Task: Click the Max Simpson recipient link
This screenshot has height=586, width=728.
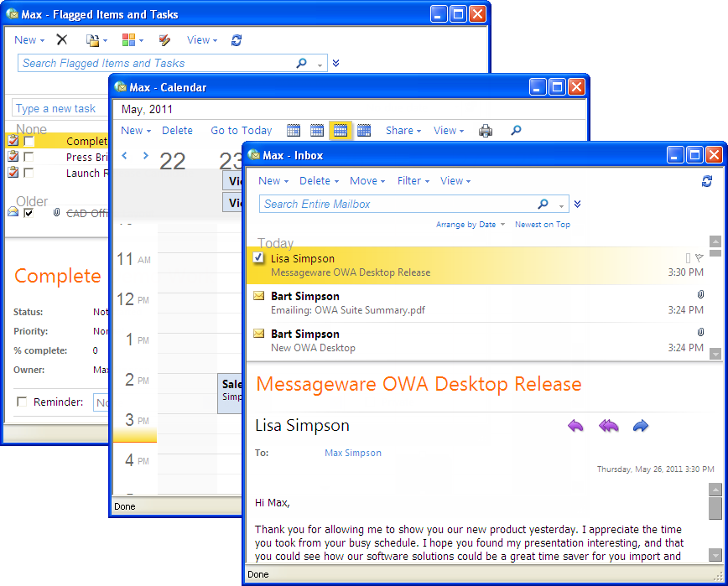Action: [x=353, y=453]
